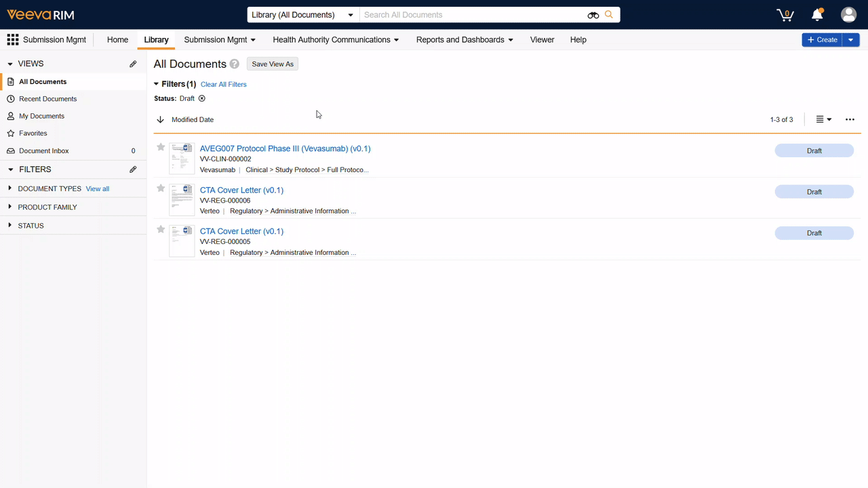868x488 pixels.
Task: Open the user profile avatar
Action: (848, 14)
